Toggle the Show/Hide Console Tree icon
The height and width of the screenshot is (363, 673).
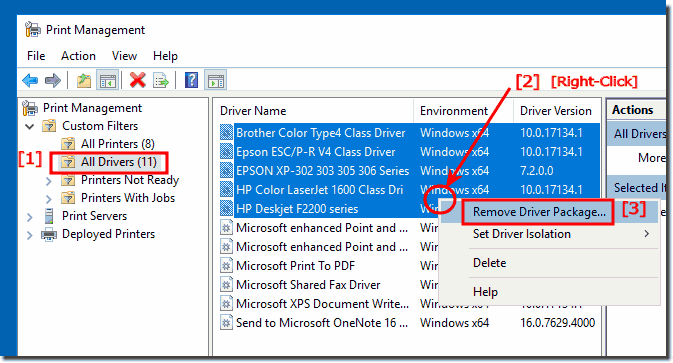107,81
